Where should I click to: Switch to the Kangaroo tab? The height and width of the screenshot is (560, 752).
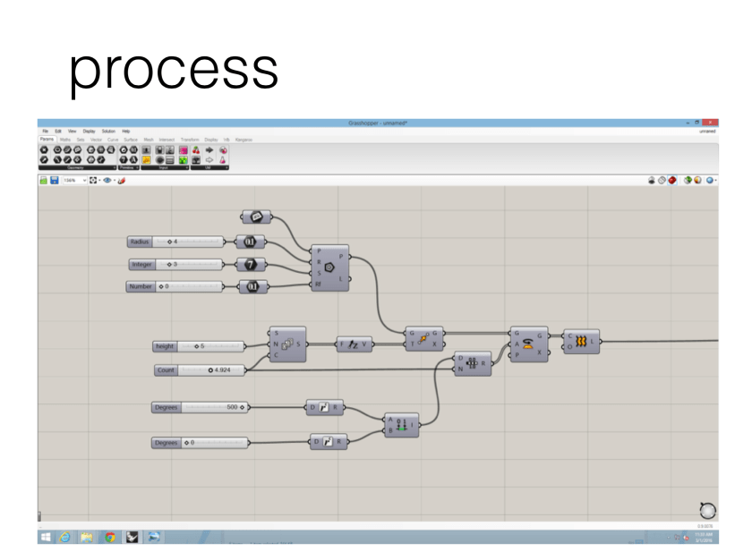[244, 140]
